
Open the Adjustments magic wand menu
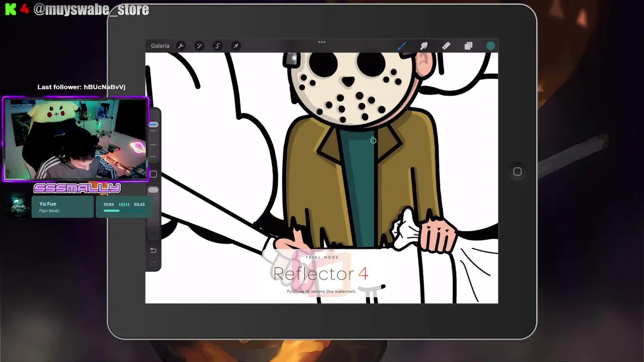coord(199,46)
